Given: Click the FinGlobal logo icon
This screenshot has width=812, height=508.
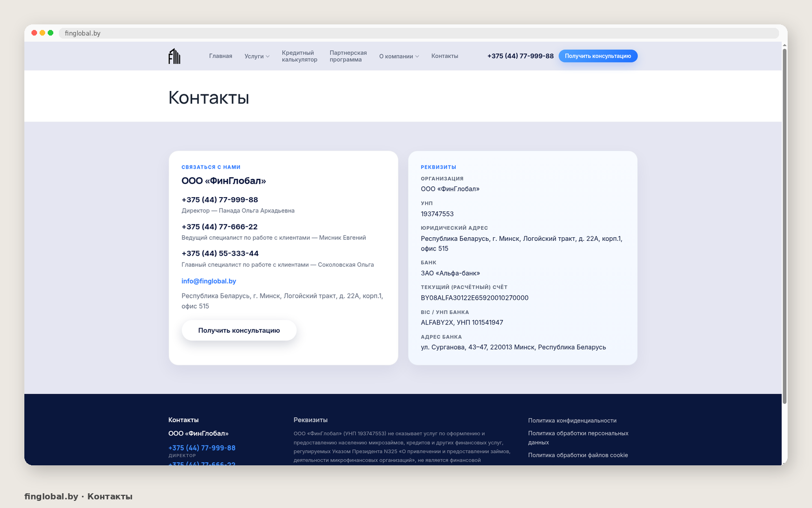Looking at the screenshot, I should point(174,56).
